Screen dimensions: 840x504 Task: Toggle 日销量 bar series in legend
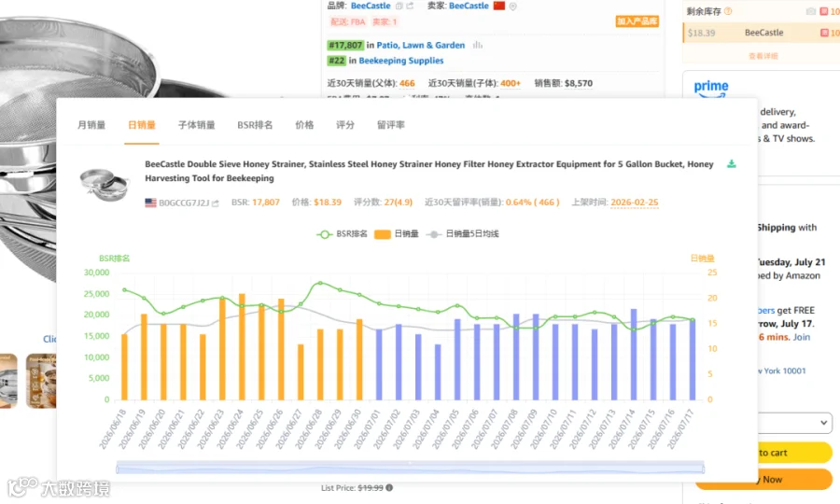coord(397,234)
